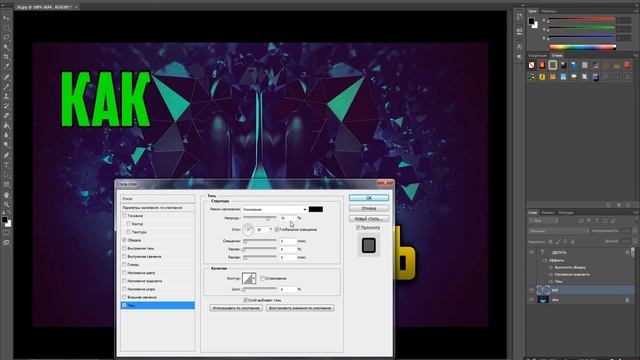Click the lock transparent pixels icon

(x=550, y=242)
